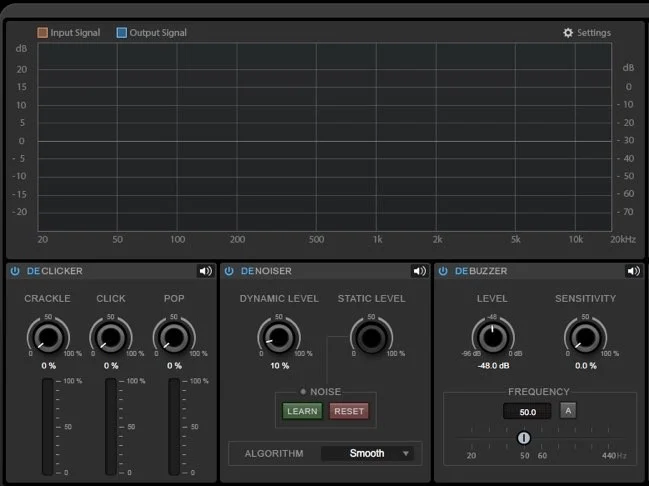Click the 1k frequency axis label
The height and width of the screenshot is (486, 649).
pyautogui.click(x=377, y=239)
